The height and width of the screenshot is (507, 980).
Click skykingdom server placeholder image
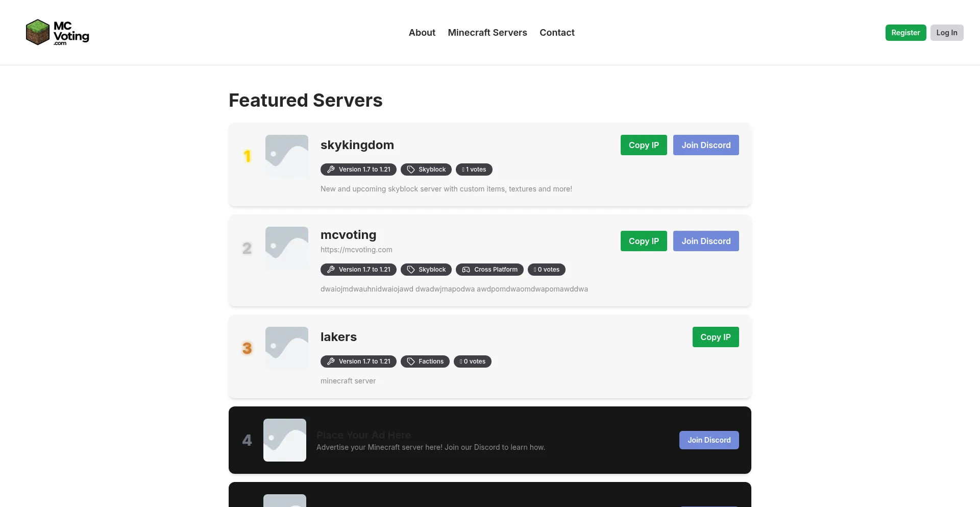pyautogui.click(x=287, y=156)
